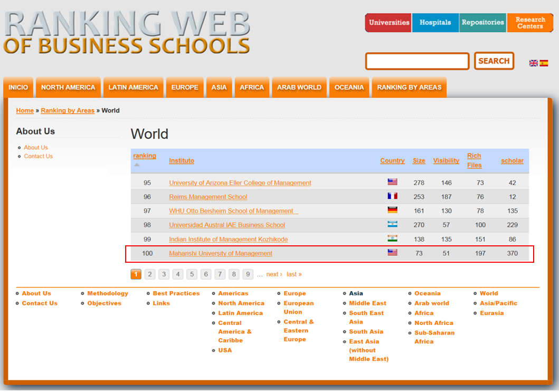Click the English language flag icon
559x392 pixels.
[533, 63]
